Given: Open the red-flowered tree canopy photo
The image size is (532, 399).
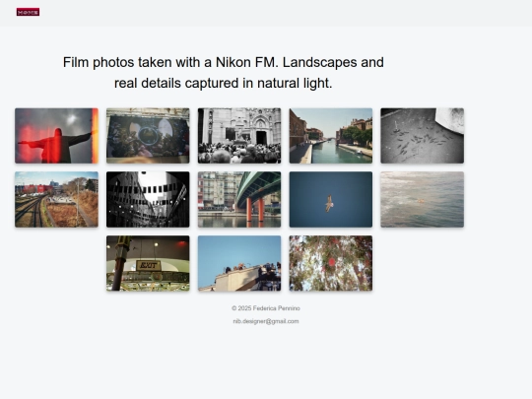Looking at the screenshot, I should click(331, 263).
